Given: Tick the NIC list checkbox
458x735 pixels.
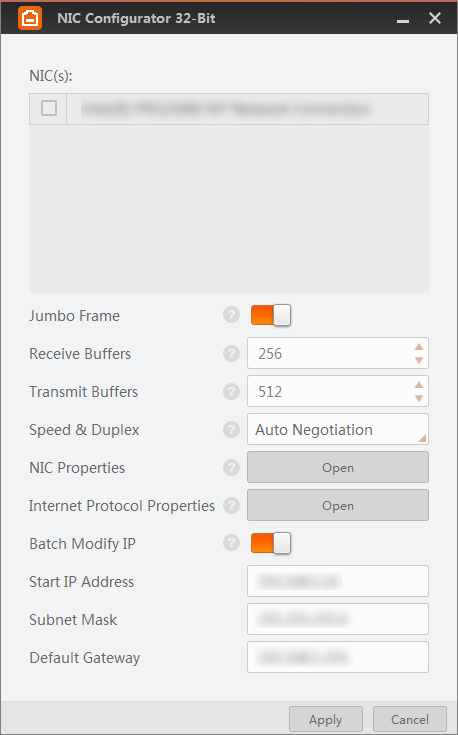Looking at the screenshot, I should pos(49,108).
